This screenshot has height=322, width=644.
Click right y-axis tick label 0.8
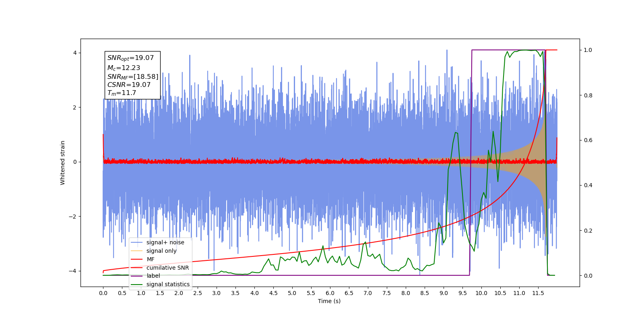pos(588,95)
